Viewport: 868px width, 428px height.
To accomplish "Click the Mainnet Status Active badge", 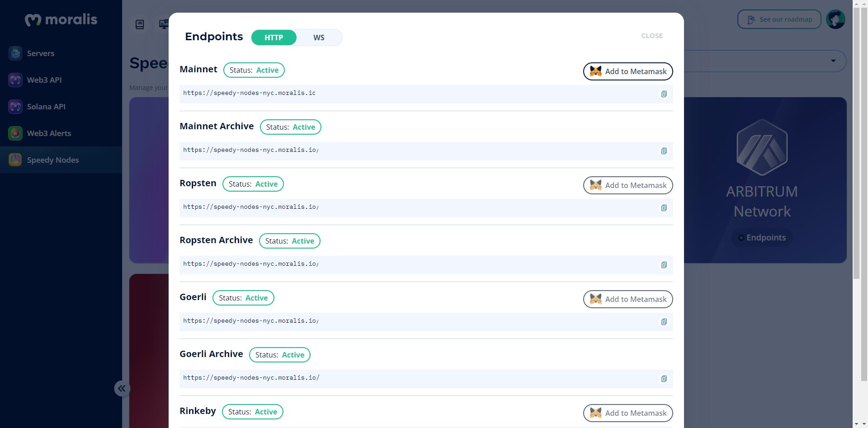I will point(254,70).
